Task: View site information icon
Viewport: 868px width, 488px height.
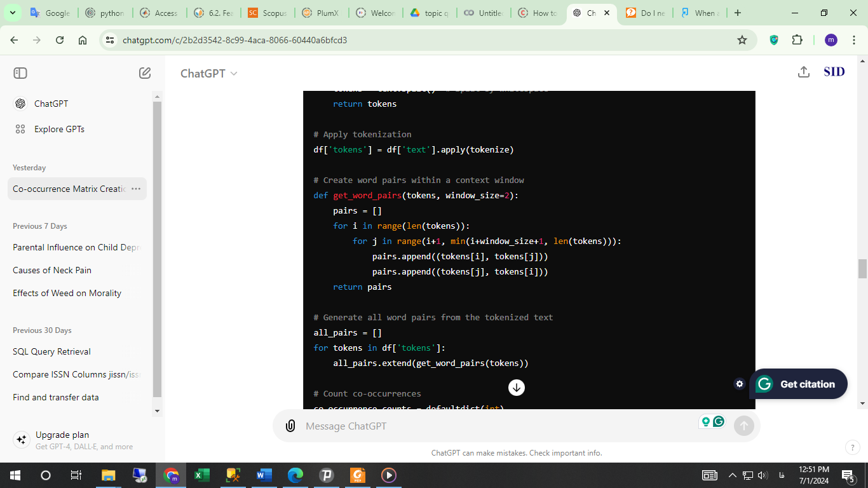Action: coord(110,40)
